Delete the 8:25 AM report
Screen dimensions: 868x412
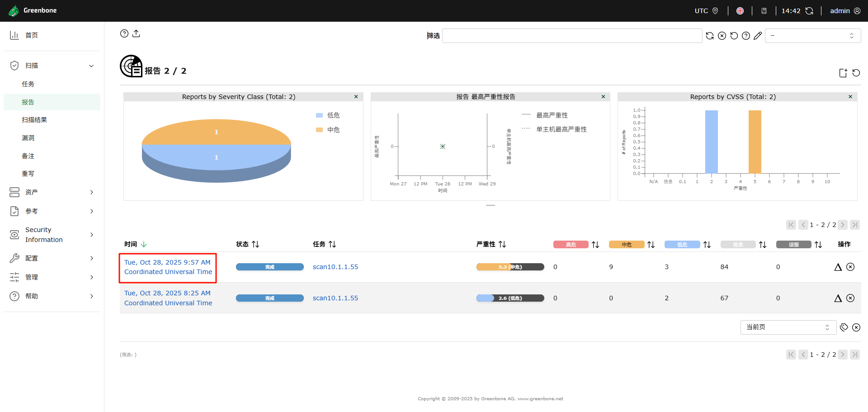point(850,298)
